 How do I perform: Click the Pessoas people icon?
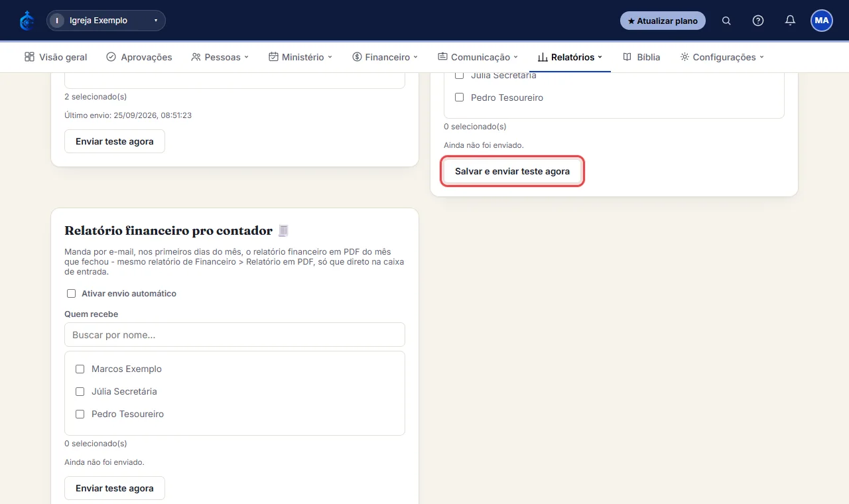pyautogui.click(x=196, y=57)
